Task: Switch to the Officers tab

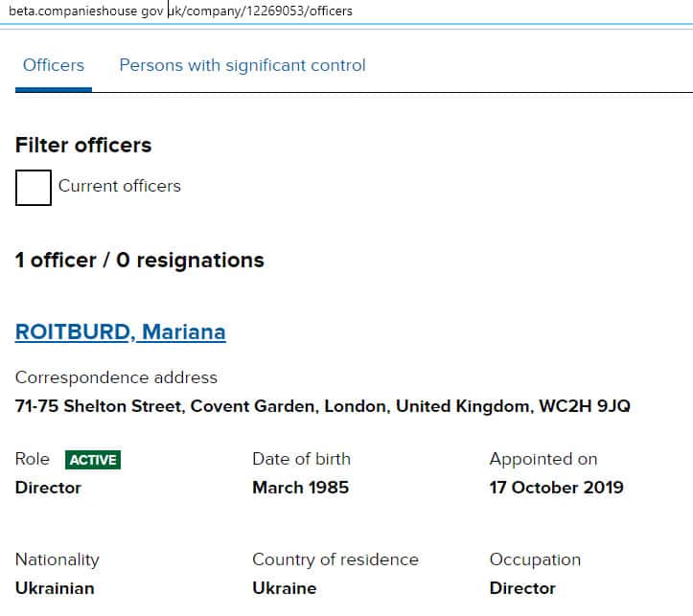Action: (54, 66)
